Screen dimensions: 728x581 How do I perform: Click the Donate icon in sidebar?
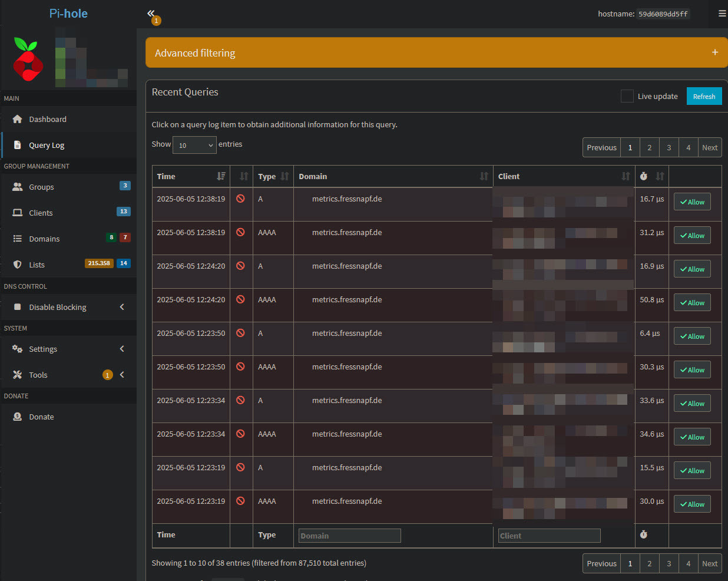(17, 417)
